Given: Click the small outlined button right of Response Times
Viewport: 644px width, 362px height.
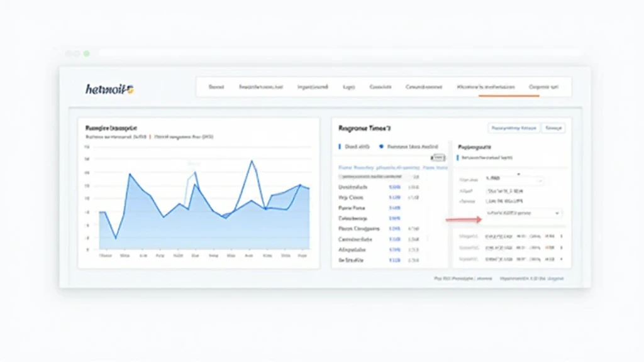Looking at the screenshot, I should coord(553,128).
